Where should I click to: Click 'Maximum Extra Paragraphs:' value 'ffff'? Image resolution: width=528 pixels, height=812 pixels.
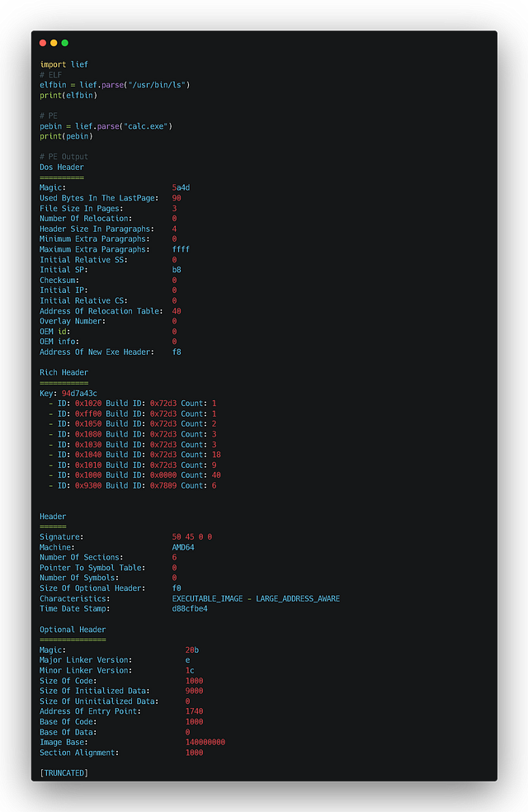click(181, 249)
